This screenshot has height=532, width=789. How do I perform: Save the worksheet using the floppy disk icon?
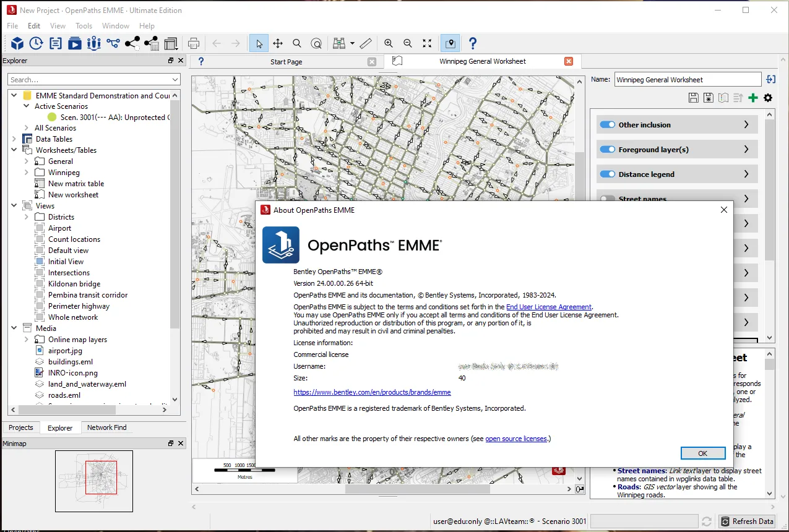coord(693,97)
